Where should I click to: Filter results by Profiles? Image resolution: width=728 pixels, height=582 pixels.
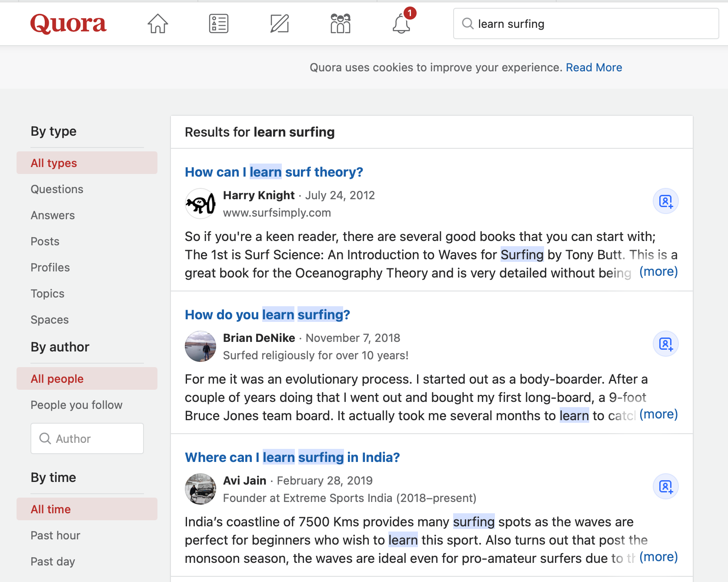50,268
